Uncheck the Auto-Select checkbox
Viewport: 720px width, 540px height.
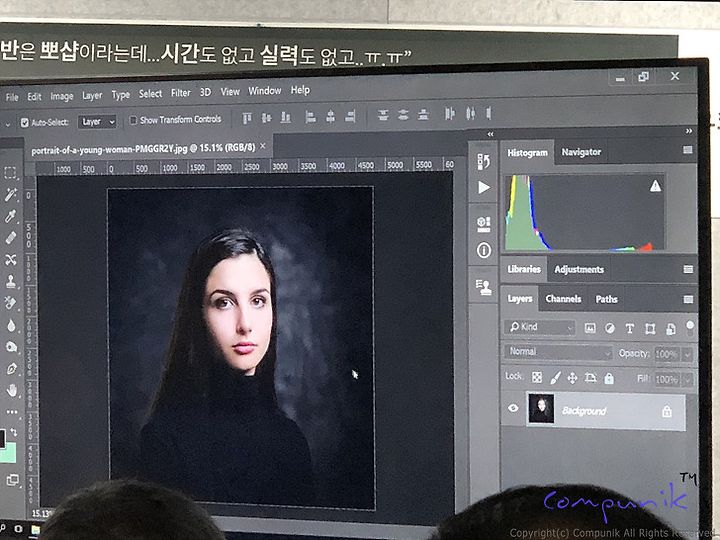25,122
